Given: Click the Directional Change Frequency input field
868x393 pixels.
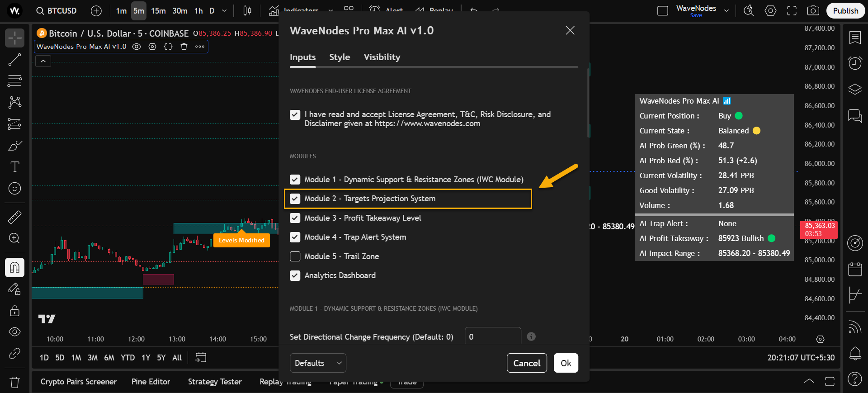Looking at the screenshot, I should (492, 337).
